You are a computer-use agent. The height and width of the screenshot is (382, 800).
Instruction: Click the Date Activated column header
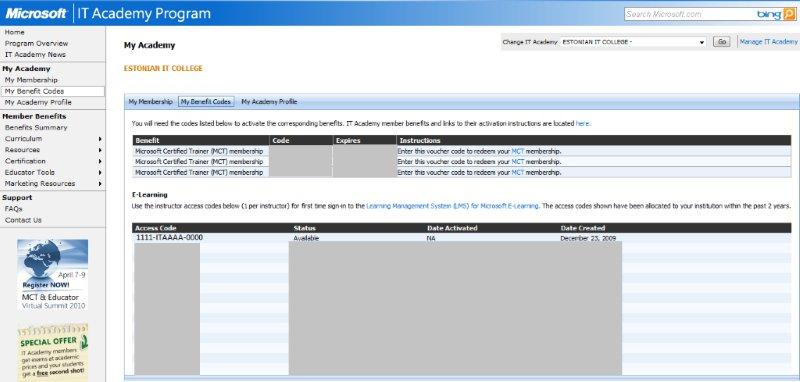click(x=452, y=228)
